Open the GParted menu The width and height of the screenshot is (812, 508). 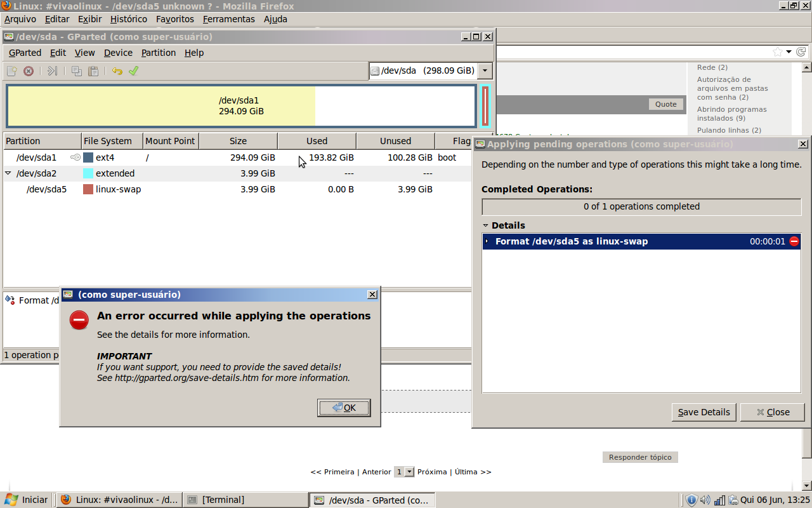point(25,53)
